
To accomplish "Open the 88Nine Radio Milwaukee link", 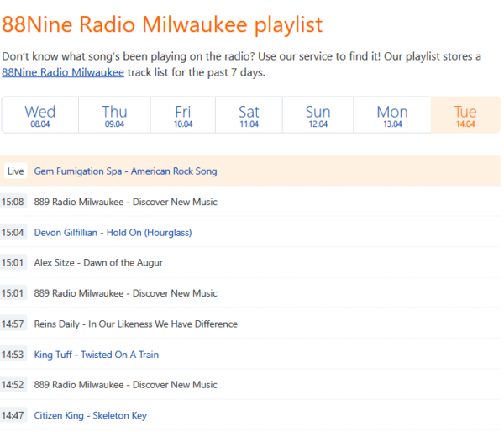I will [x=63, y=72].
